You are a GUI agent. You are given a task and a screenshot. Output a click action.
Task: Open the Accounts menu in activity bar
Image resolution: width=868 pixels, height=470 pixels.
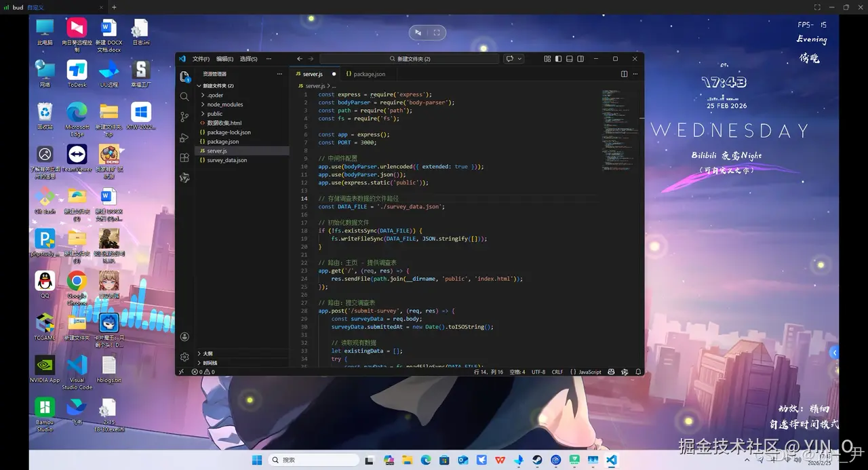pos(184,336)
